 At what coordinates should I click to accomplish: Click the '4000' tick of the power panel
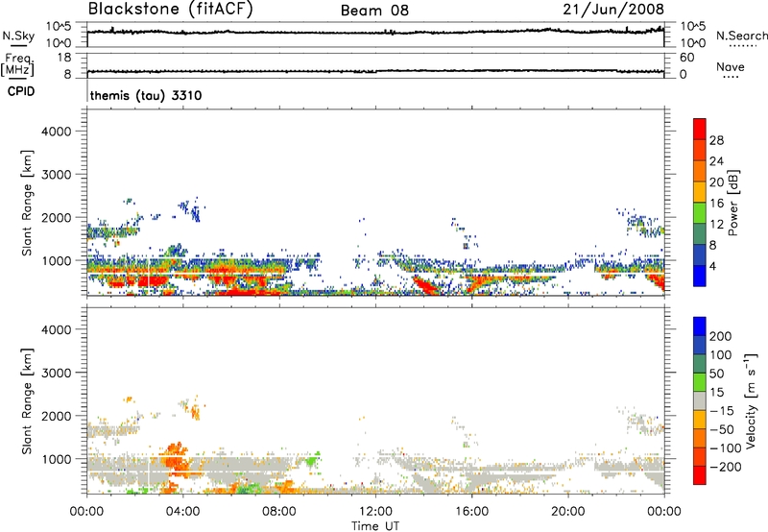(x=56, y=132)
